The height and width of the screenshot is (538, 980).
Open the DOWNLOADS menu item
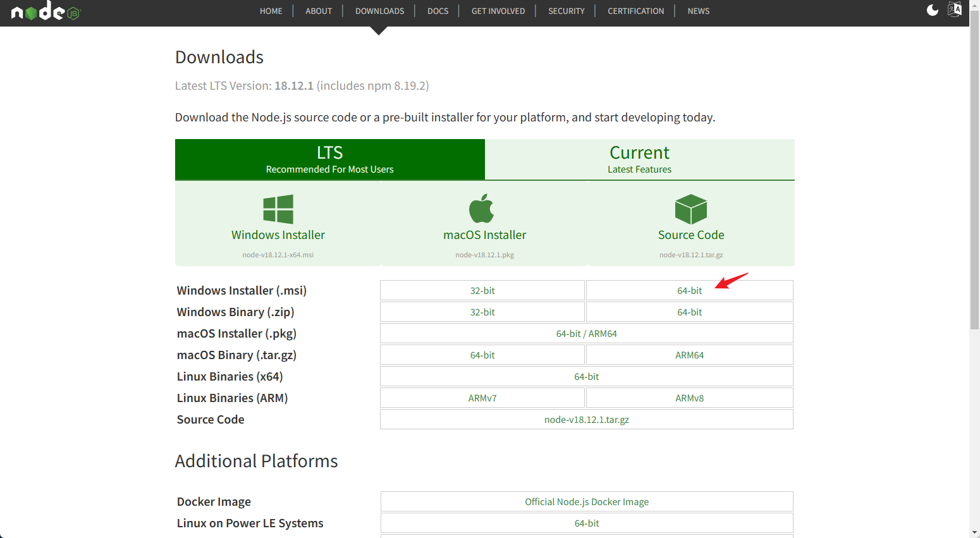pyautogui.click(x=379, y=11)
